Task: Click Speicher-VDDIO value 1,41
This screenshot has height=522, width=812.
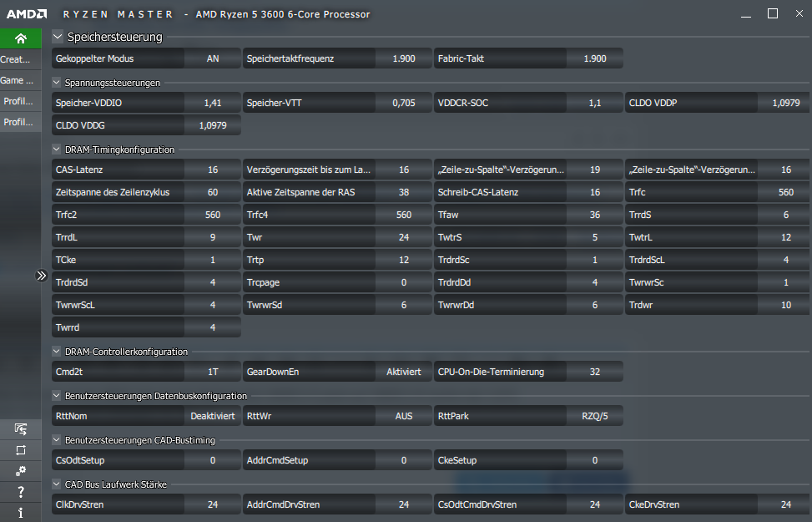Action: tap(213, 103)
